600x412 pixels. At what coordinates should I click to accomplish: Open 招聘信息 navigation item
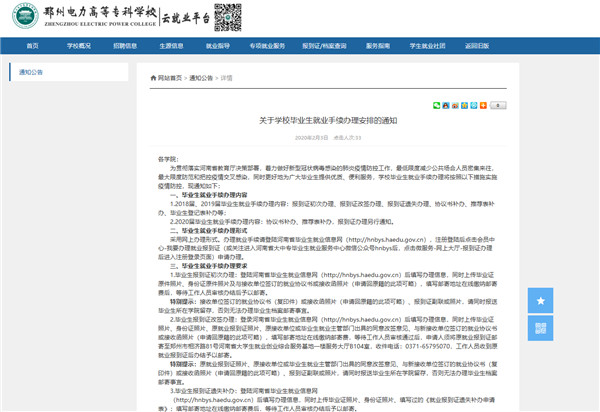[125, 46]
